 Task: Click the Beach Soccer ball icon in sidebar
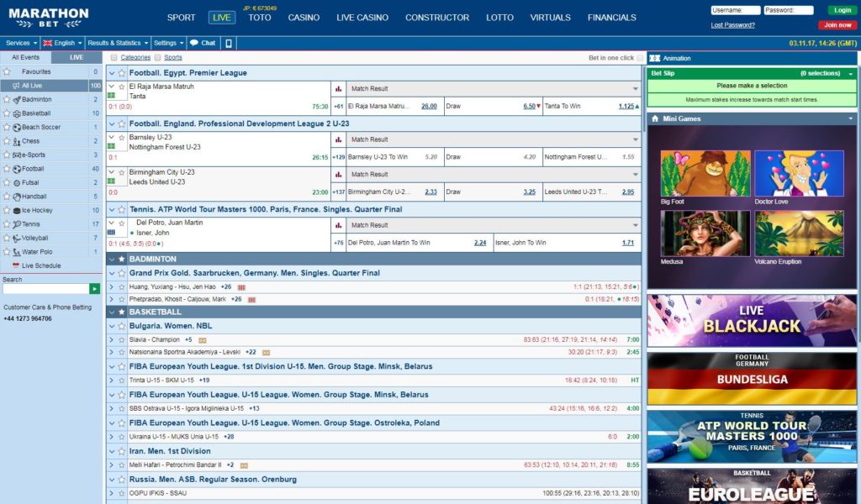pos(17,127)
